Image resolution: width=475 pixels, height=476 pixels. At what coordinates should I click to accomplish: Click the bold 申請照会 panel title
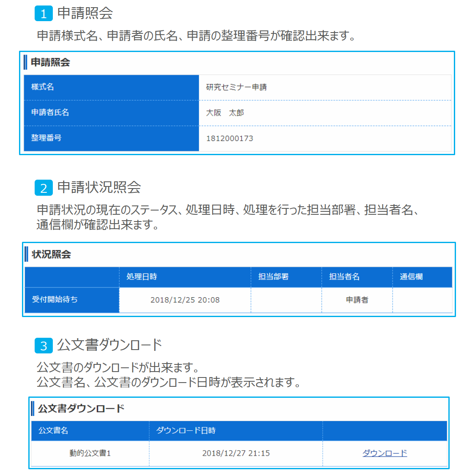click(50, 62)
